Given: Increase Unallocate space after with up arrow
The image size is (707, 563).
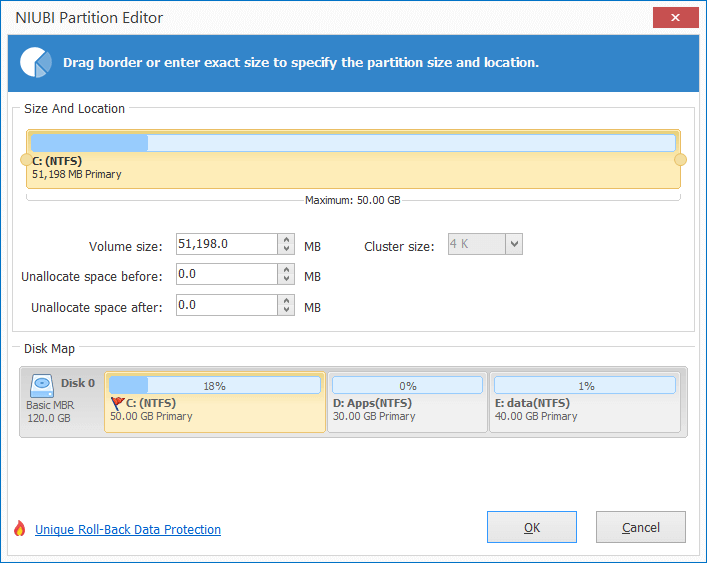Looking at the screenshot, I should click(286, 300).
